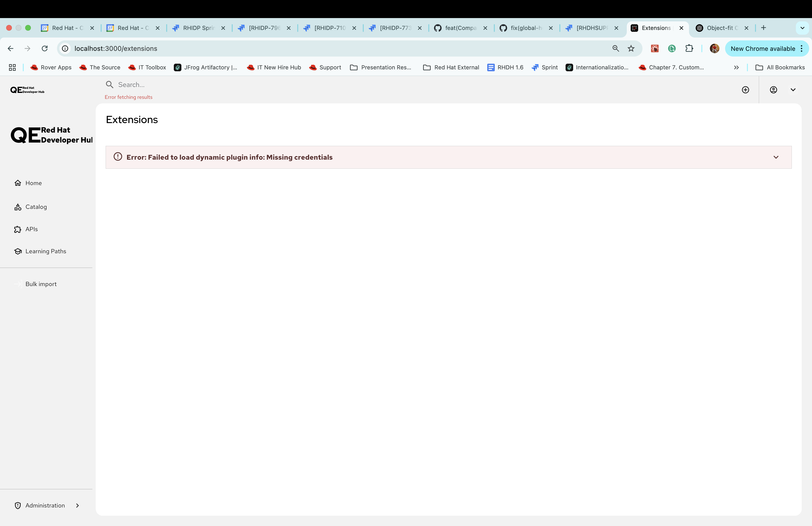Open the Catalog sidebar item
Image resolution: width=812 pixels, height=526 pixels.
tap(36, 207)
